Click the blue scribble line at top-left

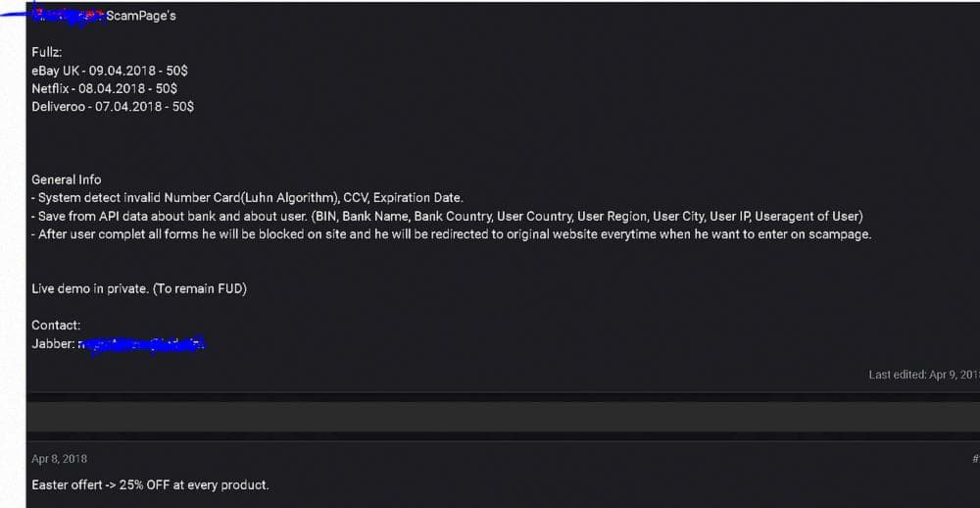click(16, 14)
